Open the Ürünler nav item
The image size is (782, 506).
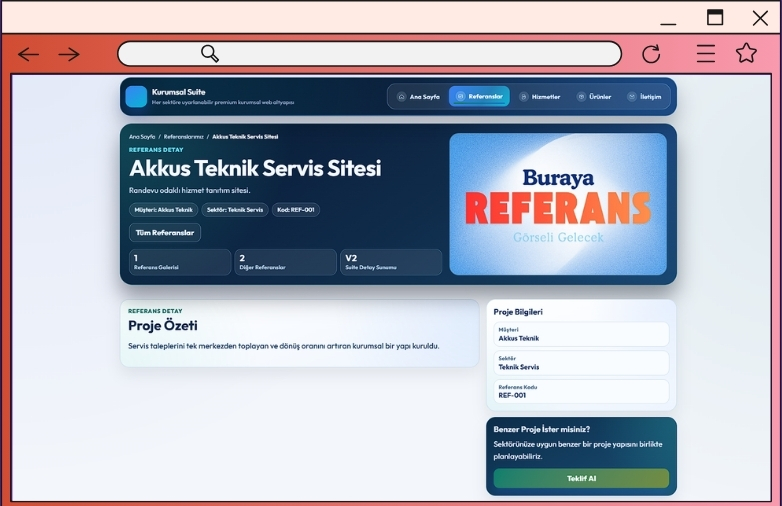594,97
